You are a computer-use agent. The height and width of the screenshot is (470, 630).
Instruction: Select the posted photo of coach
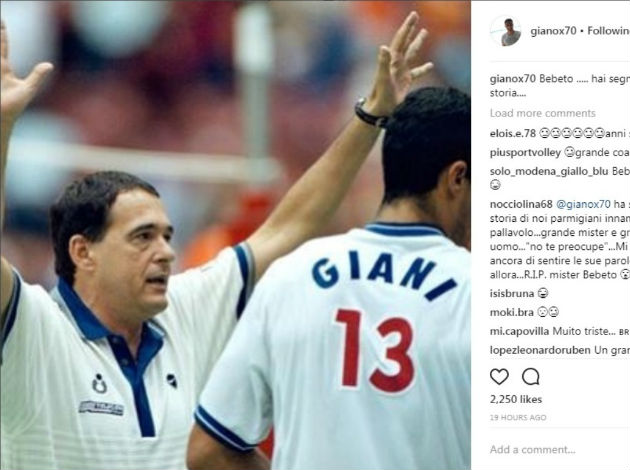pyautogui.click(x=235, y=235)
